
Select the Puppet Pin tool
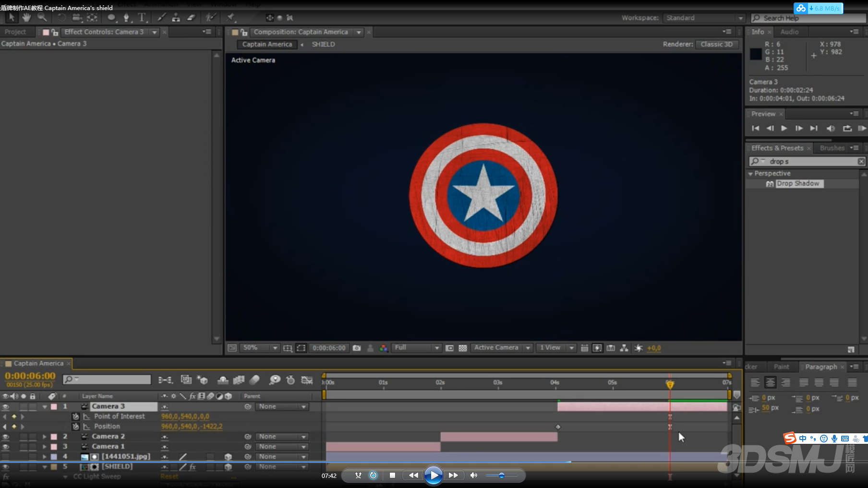[231, 18]
